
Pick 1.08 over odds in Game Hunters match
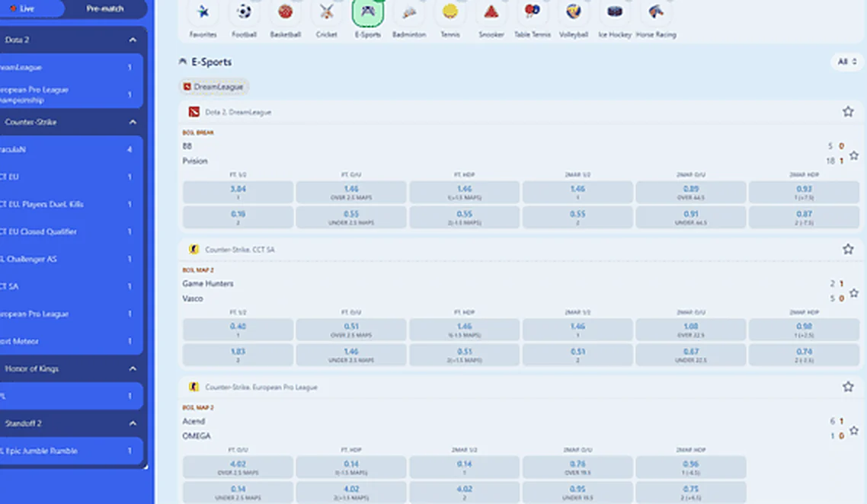point(690,330)
